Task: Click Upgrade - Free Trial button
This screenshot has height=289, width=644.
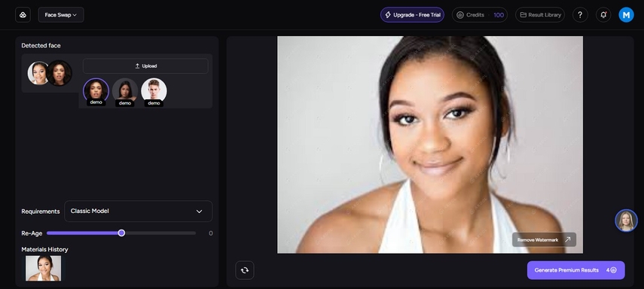Action: (412, 15)
